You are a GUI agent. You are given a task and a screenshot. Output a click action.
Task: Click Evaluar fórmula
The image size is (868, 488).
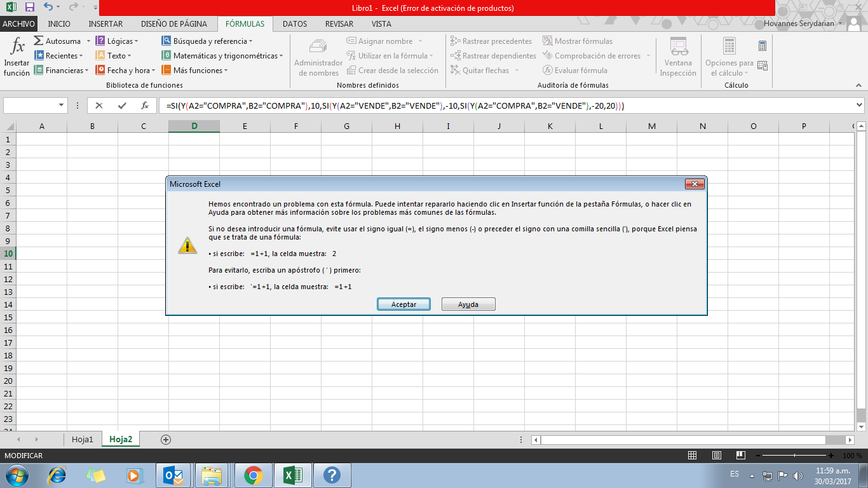point(575,71)
